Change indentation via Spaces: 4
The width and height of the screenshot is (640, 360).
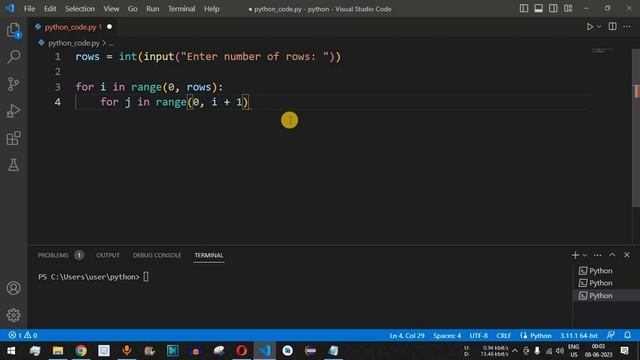click(447, 336)
